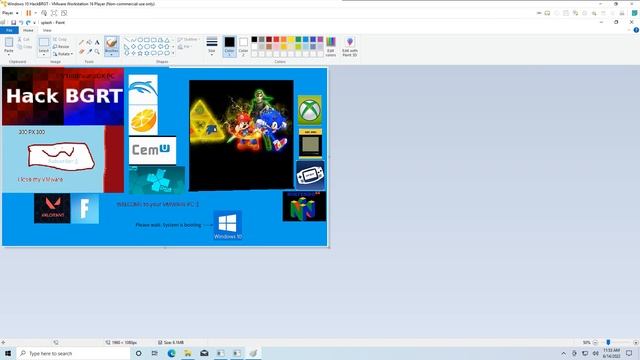The width and height of the screenshot is (640, 360).
Task: Click the Redo arrow in Quick Access
Action: (28, 22)
